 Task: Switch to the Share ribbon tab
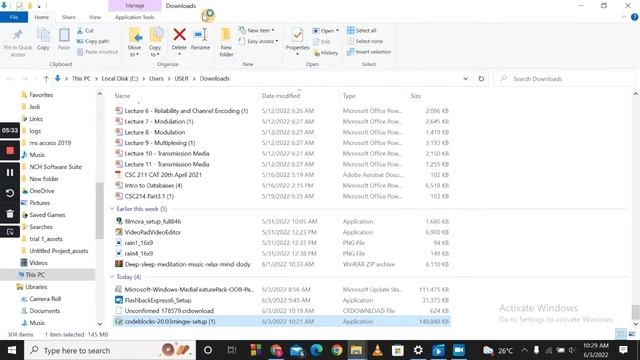[69, 17]
